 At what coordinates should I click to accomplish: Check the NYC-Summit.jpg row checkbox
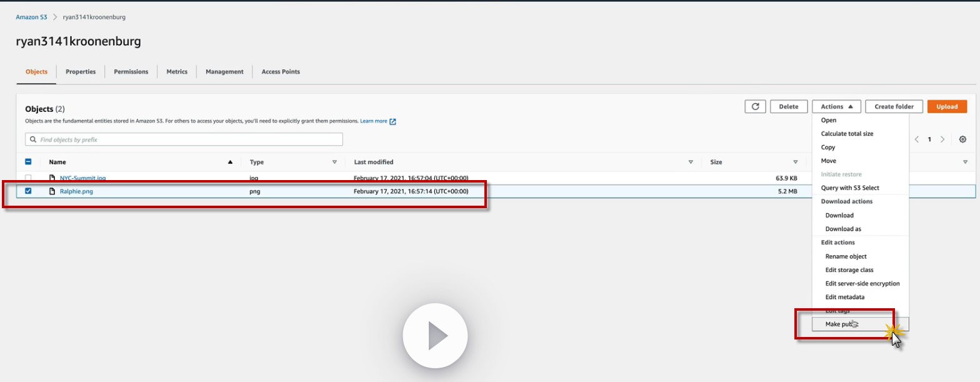click(x=28, y=178)
